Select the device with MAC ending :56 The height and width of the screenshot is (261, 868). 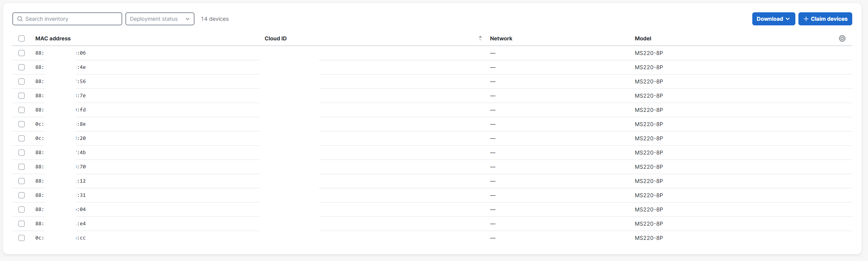coord(22,81)
